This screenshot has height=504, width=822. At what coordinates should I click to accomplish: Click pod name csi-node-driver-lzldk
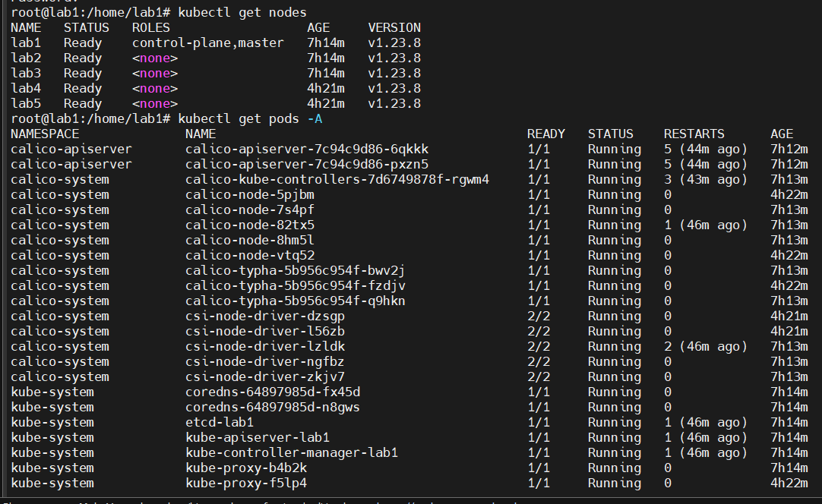click(265, 346)
